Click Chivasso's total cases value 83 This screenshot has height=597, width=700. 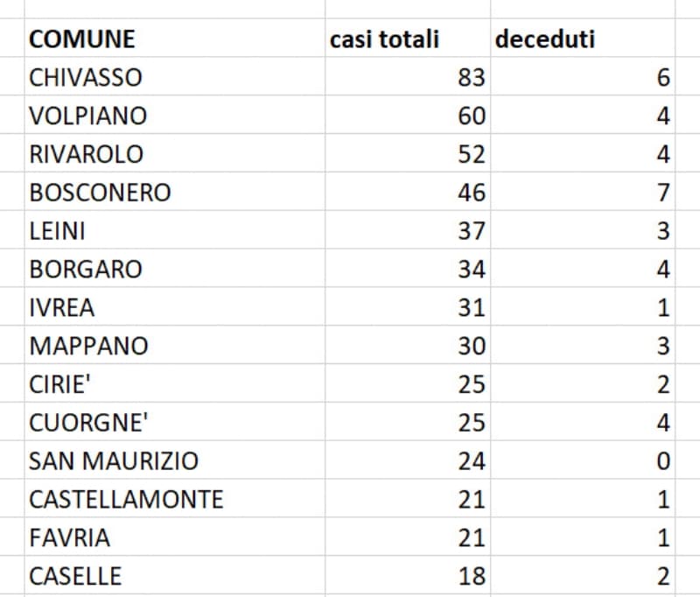click(471, 78)
